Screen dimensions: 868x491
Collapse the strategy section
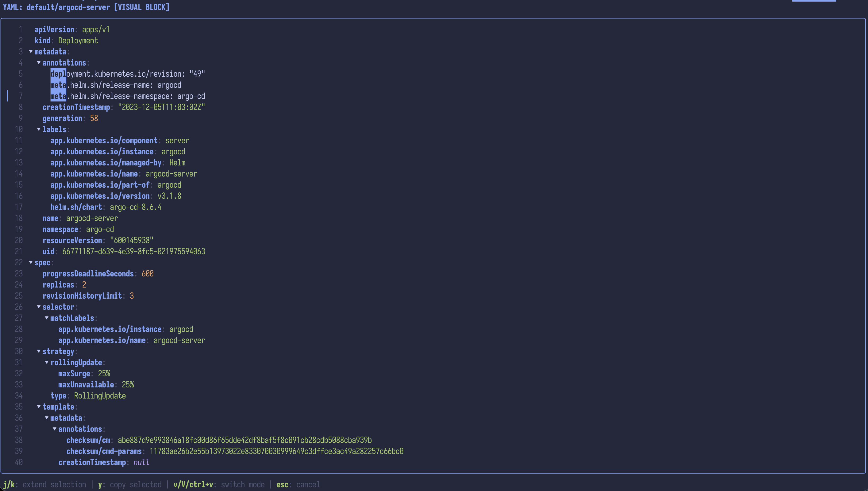(x=38, y=351)
